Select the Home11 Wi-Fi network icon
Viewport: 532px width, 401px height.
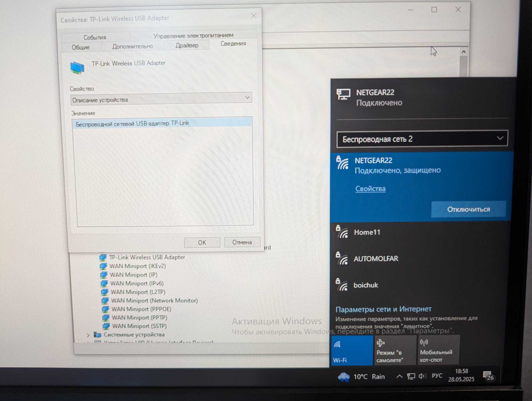coord(342,232)
